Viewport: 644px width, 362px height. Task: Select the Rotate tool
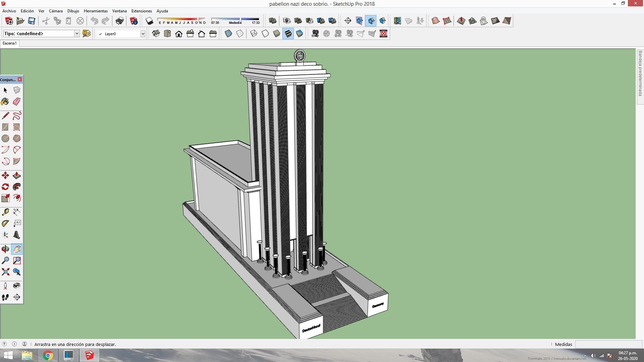click(5, 187)
